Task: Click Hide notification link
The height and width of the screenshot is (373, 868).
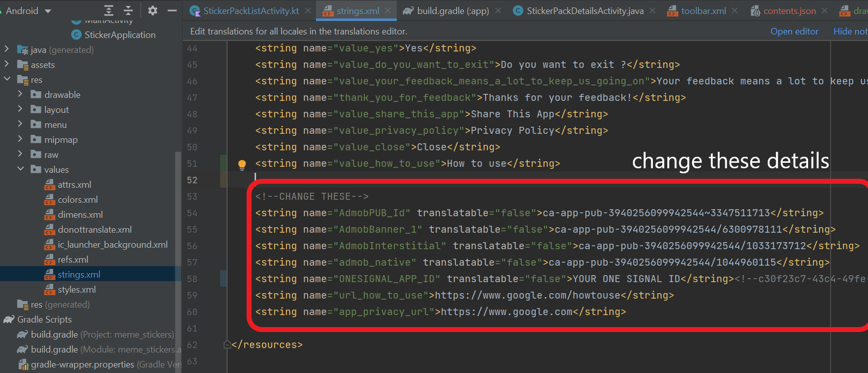Action: pos(850,31)
